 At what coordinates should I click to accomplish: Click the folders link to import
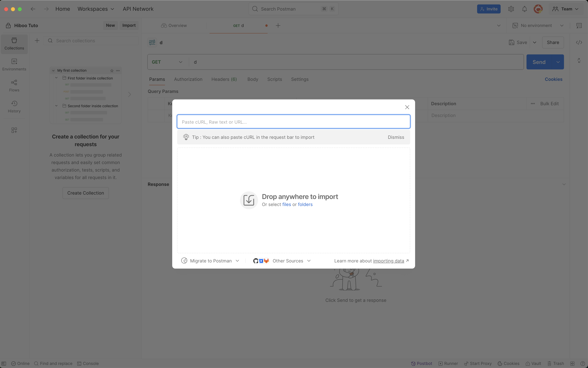[305, 204]
